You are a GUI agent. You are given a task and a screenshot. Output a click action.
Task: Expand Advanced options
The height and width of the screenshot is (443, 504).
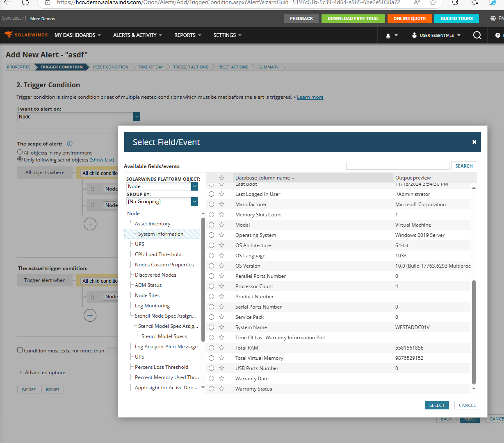(42, 373)
